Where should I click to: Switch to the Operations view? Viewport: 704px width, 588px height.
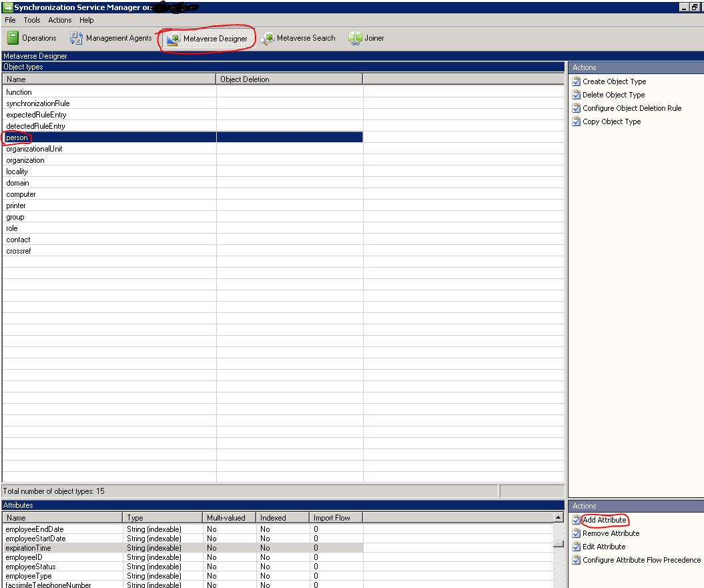click(31, 38)
